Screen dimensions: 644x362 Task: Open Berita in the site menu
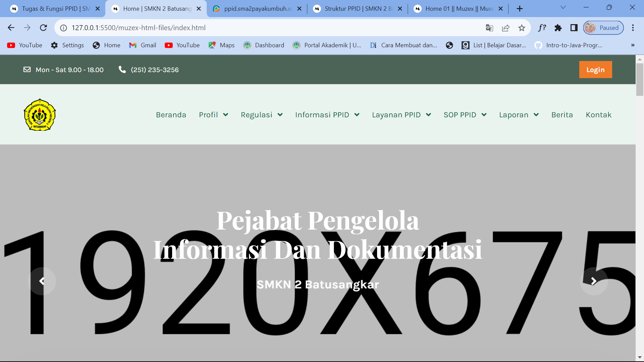[x=562, y=115]
